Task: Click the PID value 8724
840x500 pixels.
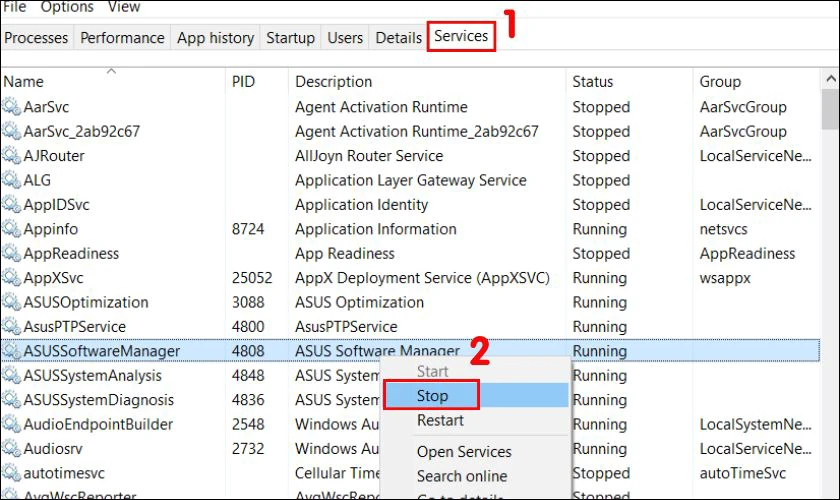Action: tap(248, 229)
